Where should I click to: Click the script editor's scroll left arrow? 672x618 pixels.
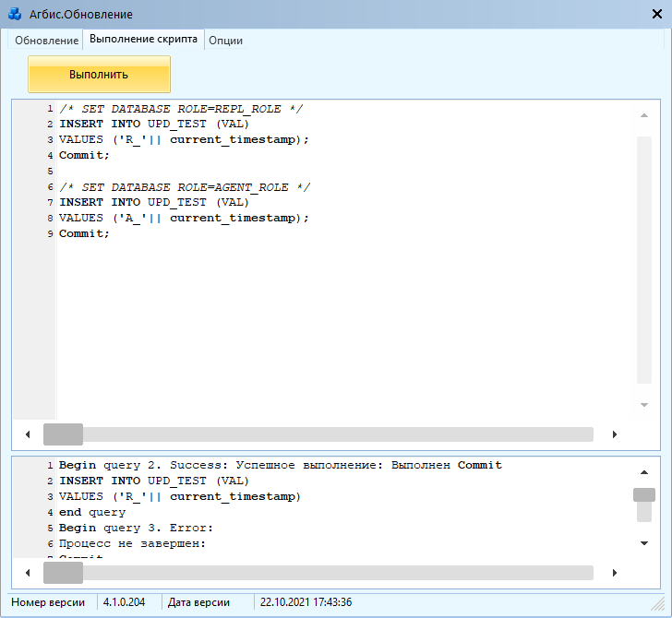coord(28,434)
